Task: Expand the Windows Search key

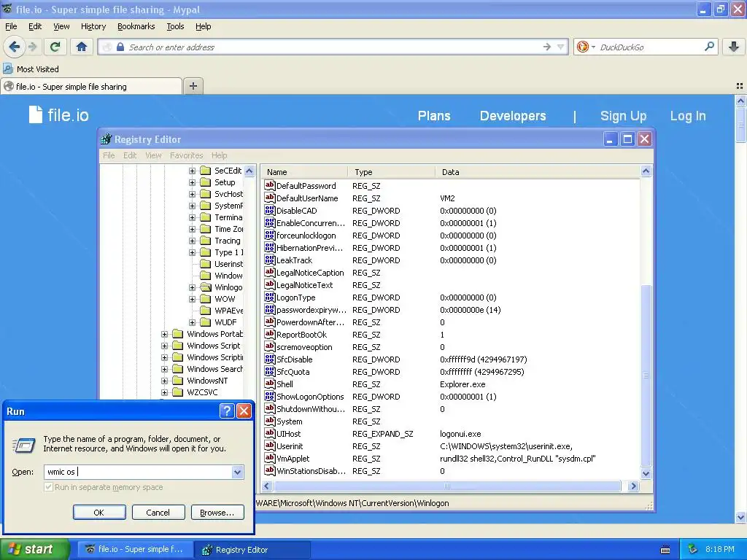Action: point(164,369)
